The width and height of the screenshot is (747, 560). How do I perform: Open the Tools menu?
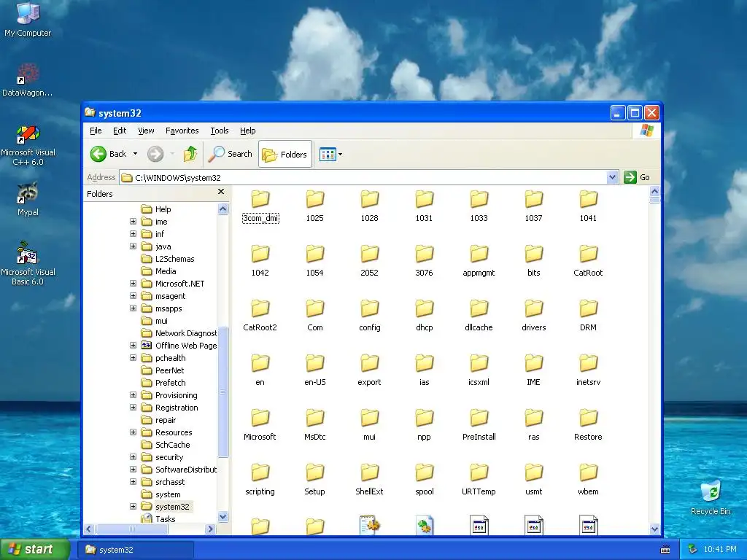tap(219, 131)
